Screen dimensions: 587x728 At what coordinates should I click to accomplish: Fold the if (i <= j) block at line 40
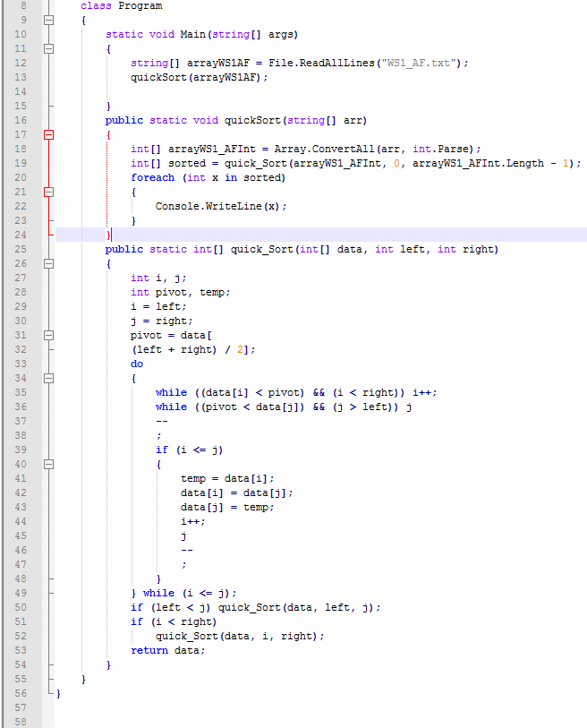48,464
